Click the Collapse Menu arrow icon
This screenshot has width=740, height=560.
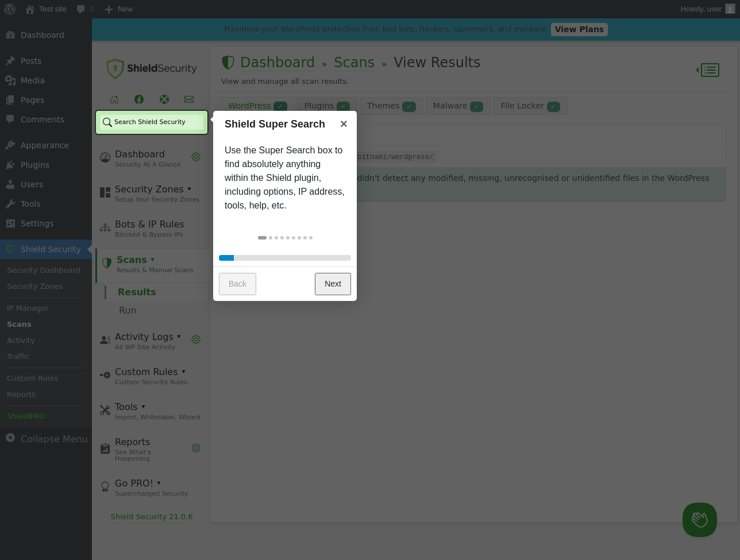point(10,438)
